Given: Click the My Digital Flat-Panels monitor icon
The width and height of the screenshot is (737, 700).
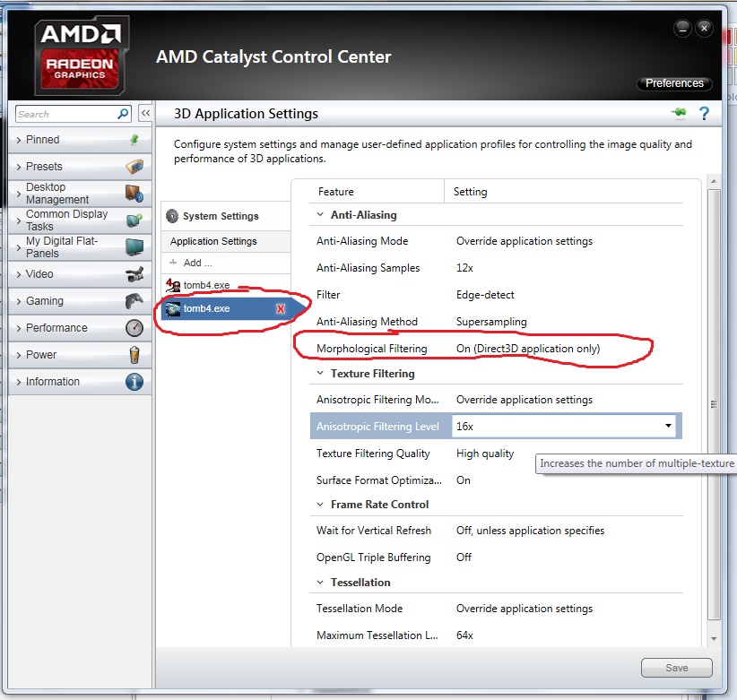Looking at the screenshot, I should point(134,246).
